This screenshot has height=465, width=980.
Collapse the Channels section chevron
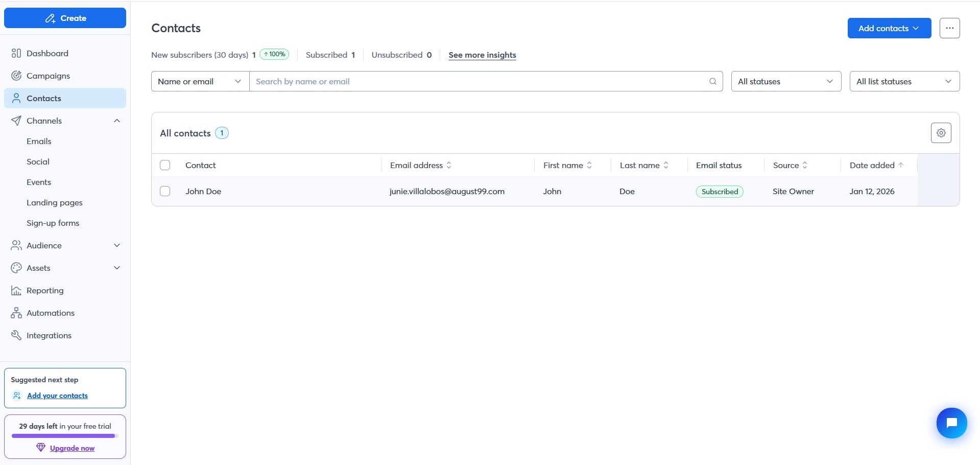click(117, 121)
